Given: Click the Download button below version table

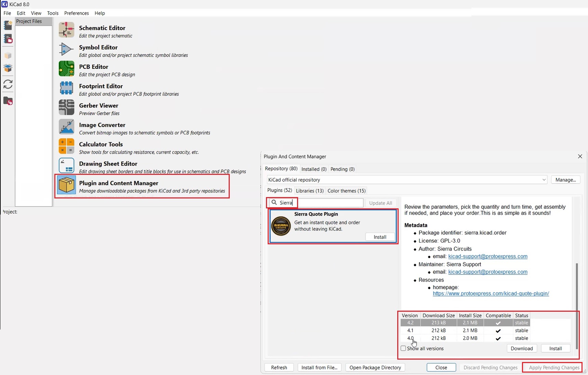Looking at the screenshot, I should tap(522, 348).
